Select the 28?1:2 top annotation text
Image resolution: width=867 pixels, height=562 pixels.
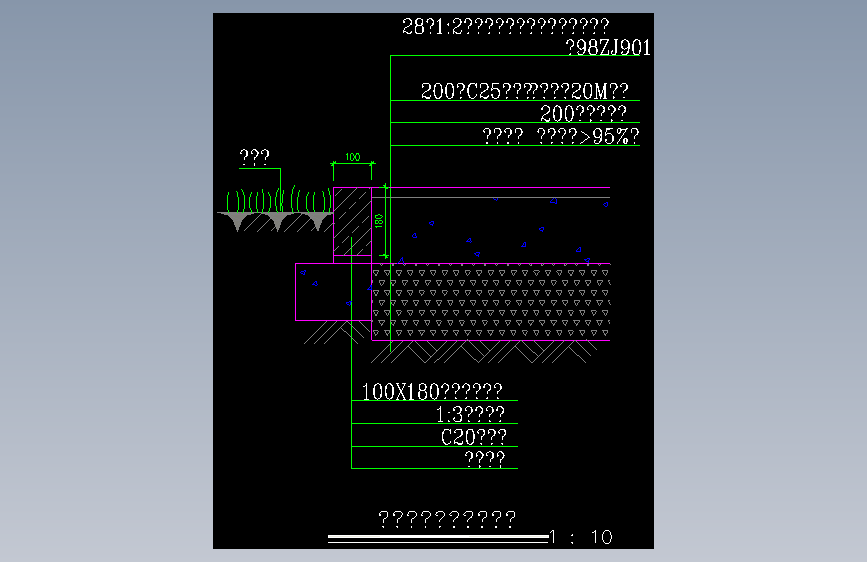click(x=505, y=27)
